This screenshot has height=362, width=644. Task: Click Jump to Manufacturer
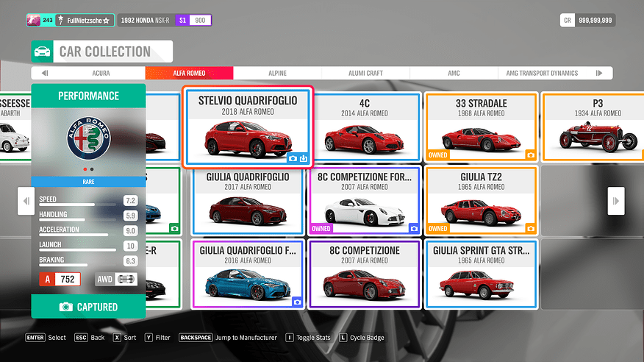click(228, 338)
